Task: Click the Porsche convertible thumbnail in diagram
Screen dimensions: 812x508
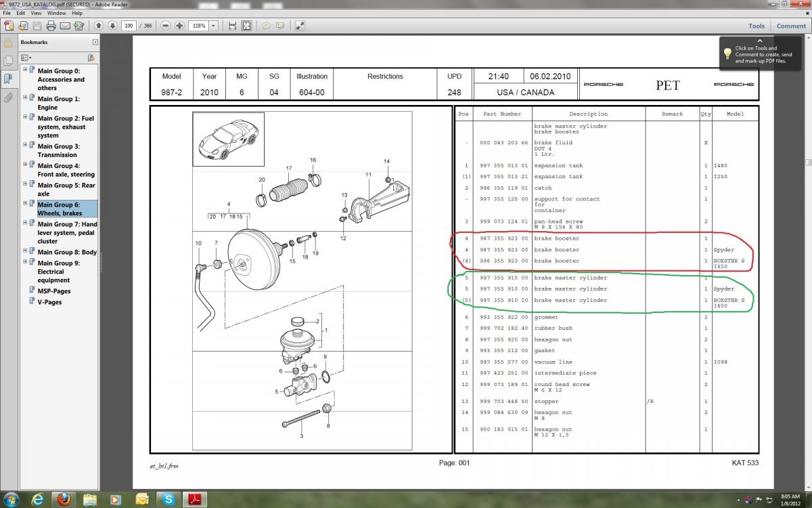Action: 228,140
